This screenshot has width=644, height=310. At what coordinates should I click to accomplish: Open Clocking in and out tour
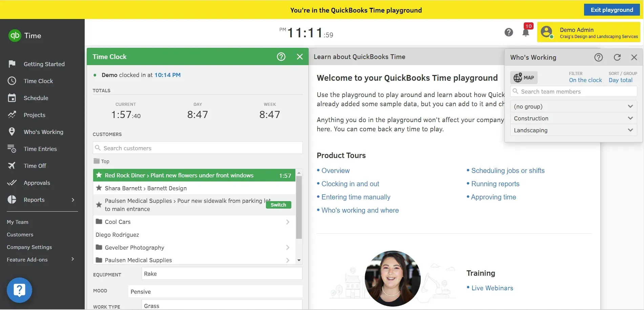click(350, 184)
